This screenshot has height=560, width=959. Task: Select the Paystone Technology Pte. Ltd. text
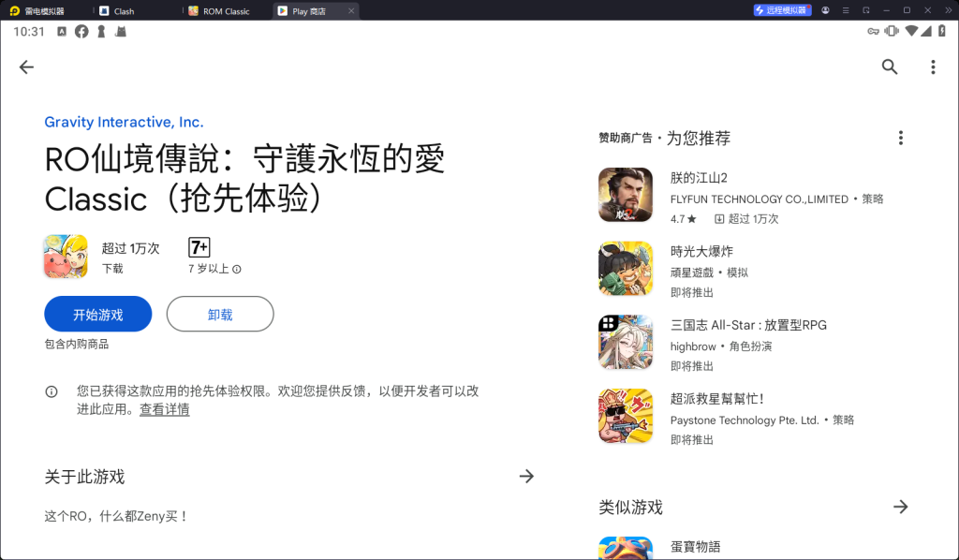(x=745, y=420)
